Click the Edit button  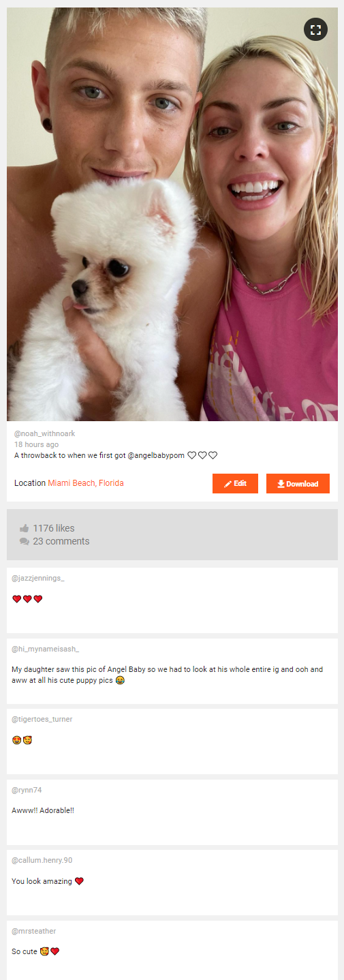(235, 483)
